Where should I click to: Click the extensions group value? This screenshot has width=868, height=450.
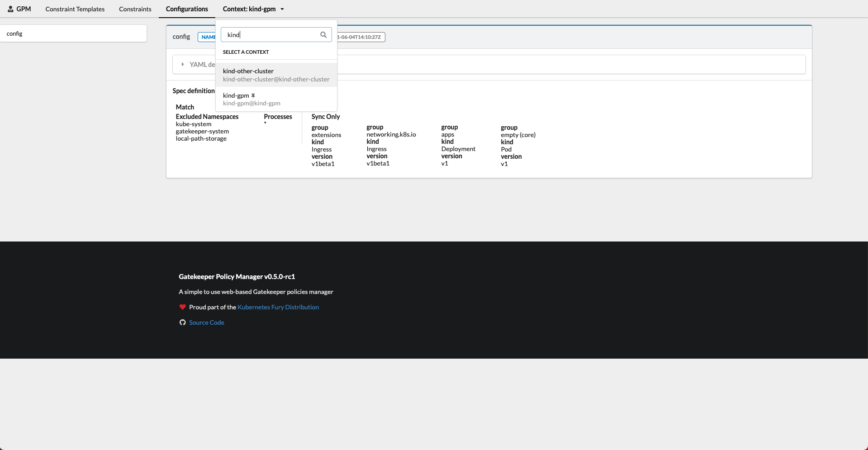(x=326, y=135)
